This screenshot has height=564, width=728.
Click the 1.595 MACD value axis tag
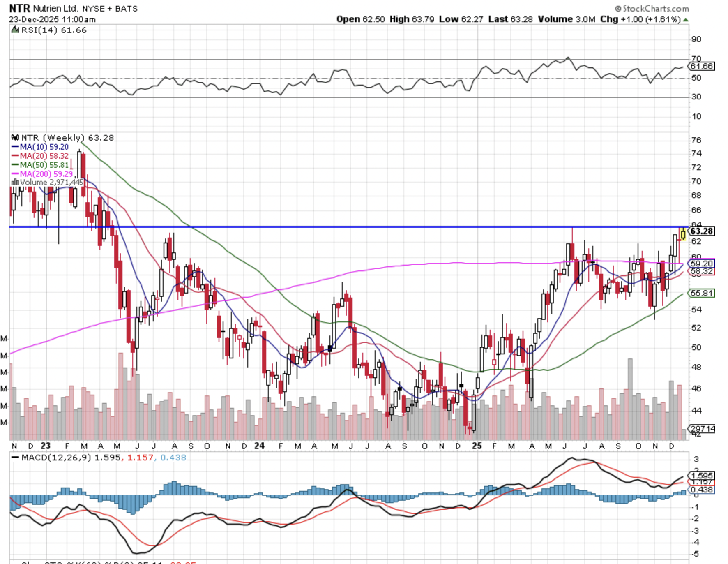[702, 476]
